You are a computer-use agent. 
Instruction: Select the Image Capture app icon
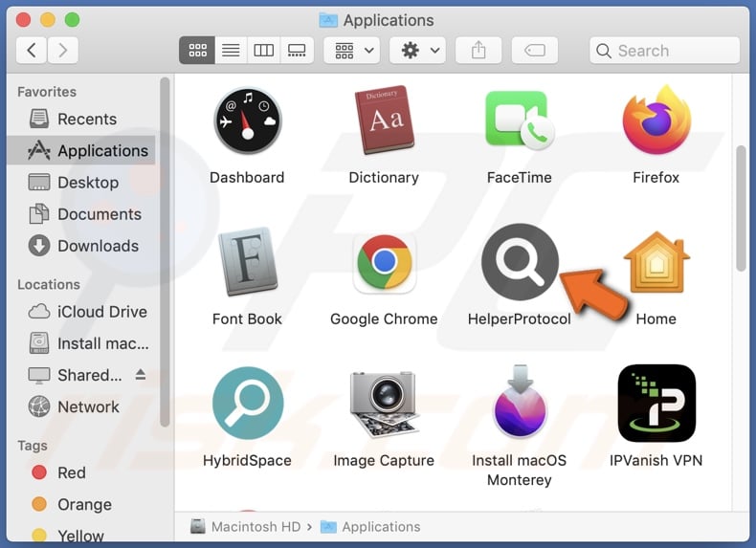[x=385, y=404]
